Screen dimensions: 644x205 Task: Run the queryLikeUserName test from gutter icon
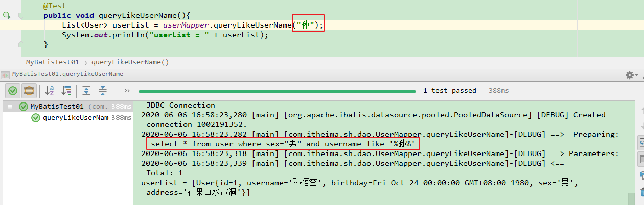(6, 16)
